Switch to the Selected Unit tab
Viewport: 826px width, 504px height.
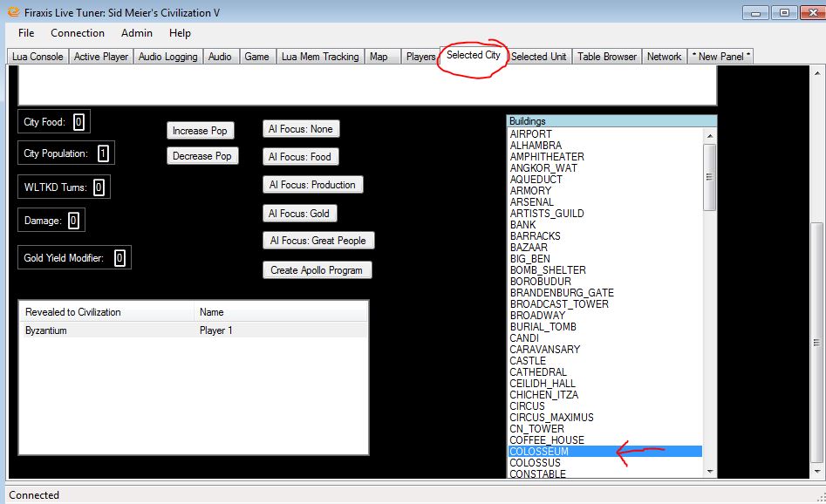(x=538, y=57)
